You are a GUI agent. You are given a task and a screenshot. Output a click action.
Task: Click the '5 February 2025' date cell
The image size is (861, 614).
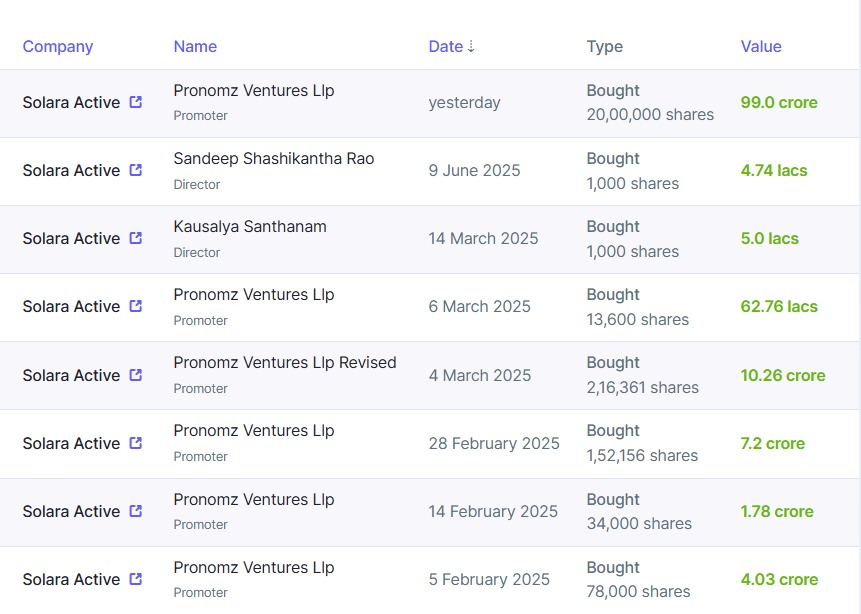tap(489, 580)
